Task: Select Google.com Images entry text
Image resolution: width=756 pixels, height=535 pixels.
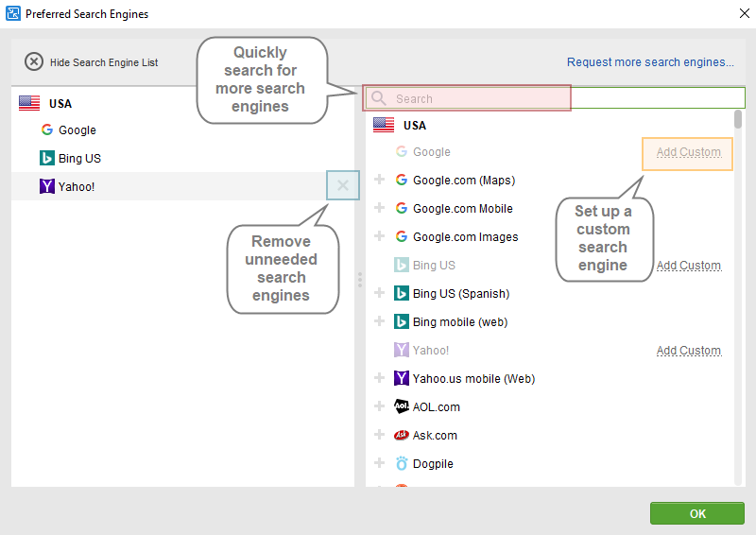Action: [465, 237]
